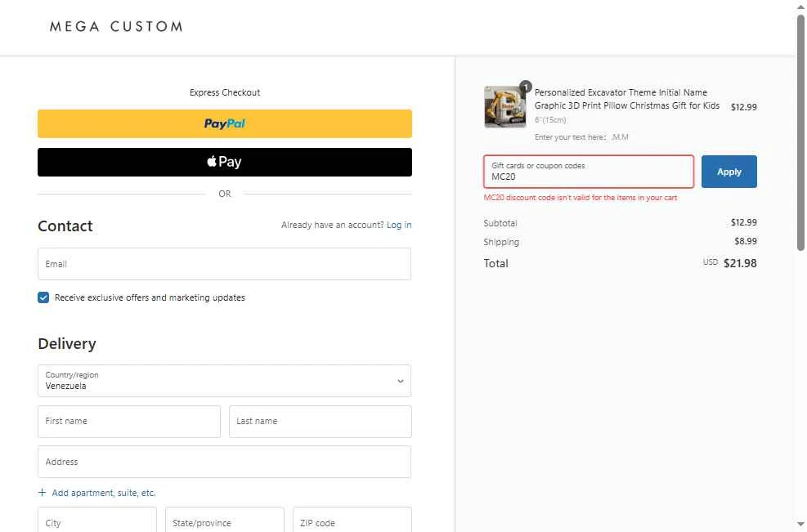Click the 'Enter your text here: .M.M' line
Viewport: 807px width, 532px height.
coord(581,136)
